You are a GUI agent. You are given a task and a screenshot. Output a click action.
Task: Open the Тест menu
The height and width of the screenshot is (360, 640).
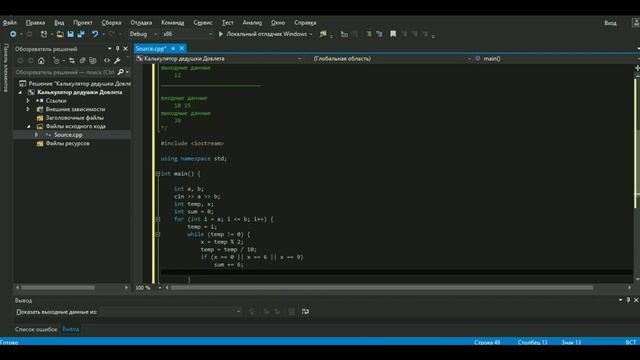tap(227, 23)
